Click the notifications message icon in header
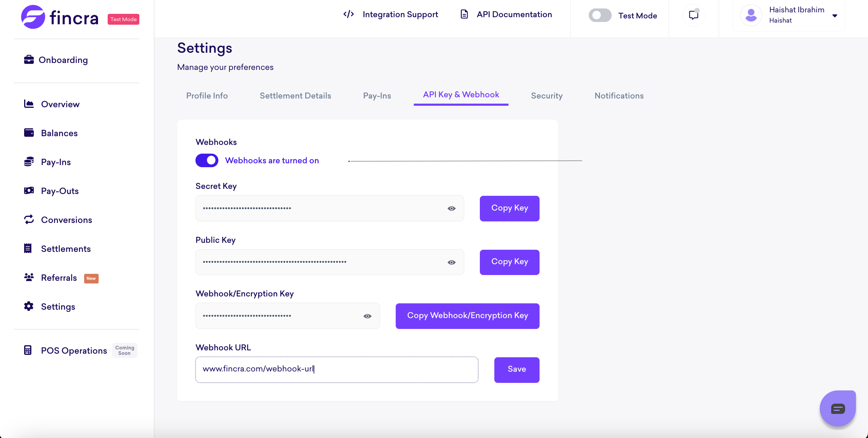This screenshot has height=438, width=868. [693, 15]
